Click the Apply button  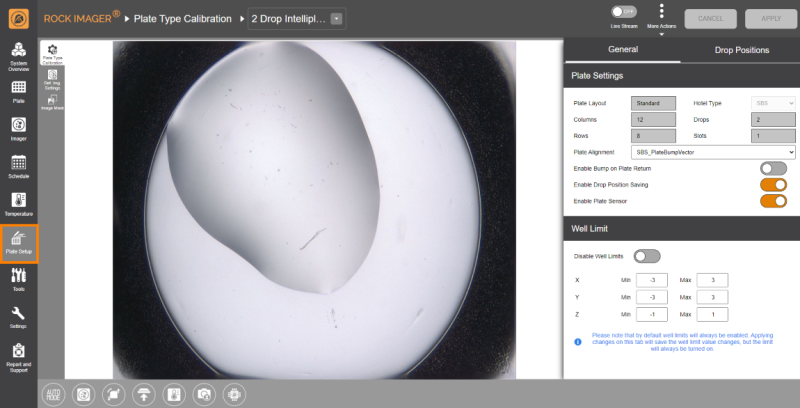pyautogui.click(x=770, y=18)
